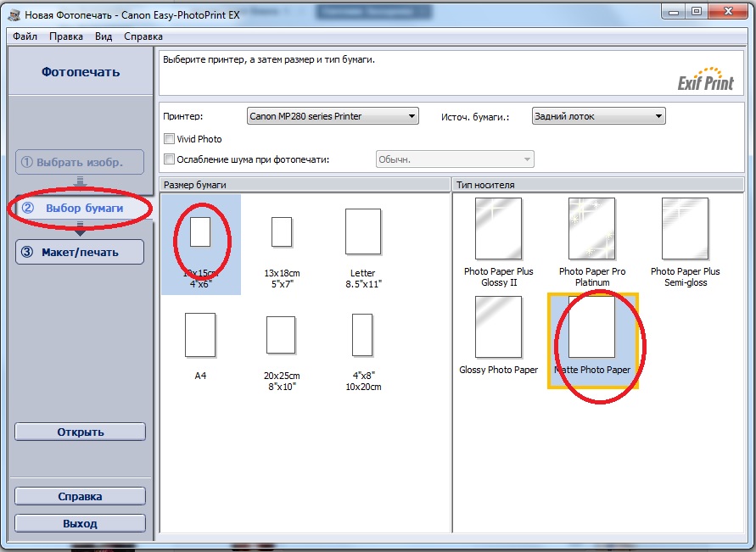Minimize the Easy-PhotoPrint EX window

674,12
